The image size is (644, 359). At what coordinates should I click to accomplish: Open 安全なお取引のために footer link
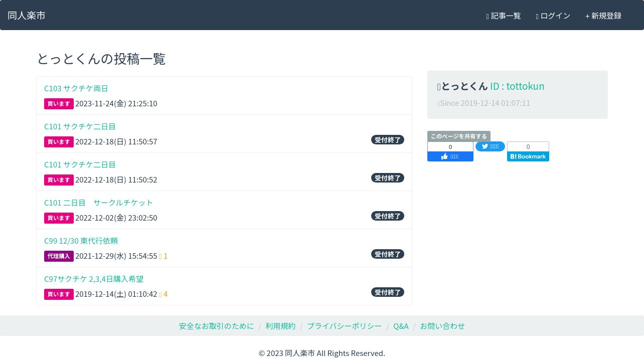(217, 326)
